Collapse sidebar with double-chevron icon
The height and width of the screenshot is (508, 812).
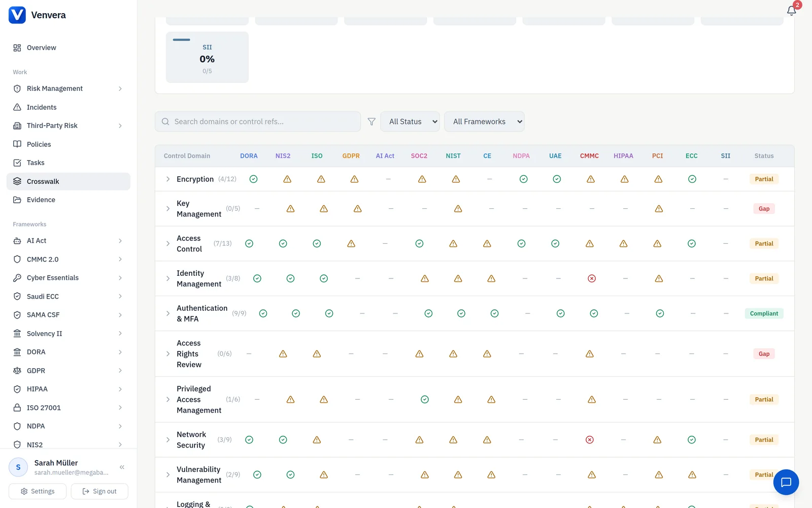(x=122, y=467)
